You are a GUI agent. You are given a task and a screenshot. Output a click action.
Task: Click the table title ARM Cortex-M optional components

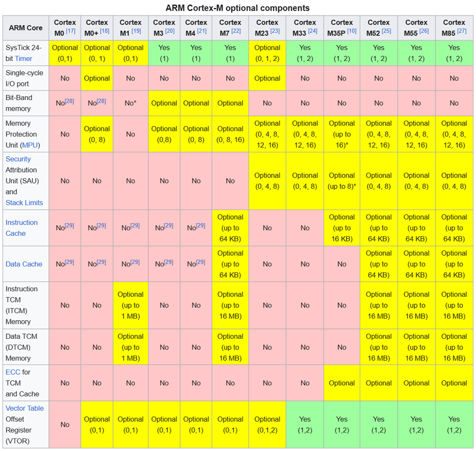(x=237, y=8)
